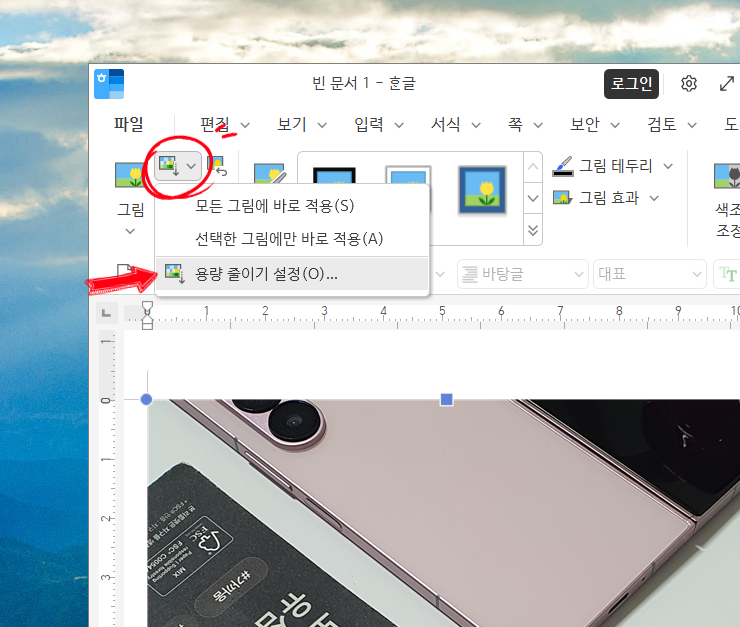Open the reduce size dropdown arrow
Viewport: 740px width, 627px height.
(x=191, y=166)
